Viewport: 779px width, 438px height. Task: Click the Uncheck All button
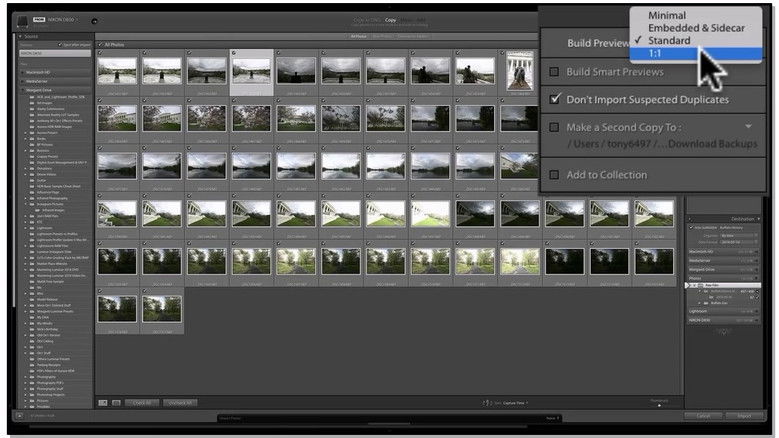pyautogui.click(x=181, y=402)
